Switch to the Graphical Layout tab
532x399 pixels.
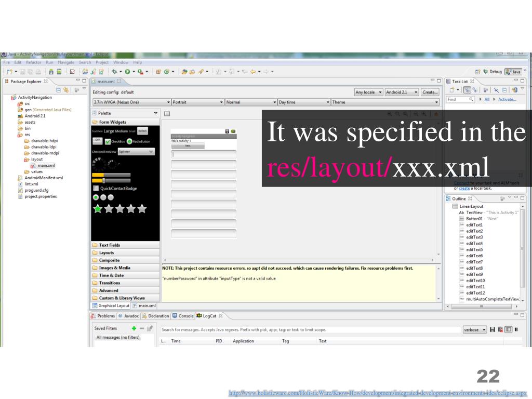[111, 305]
